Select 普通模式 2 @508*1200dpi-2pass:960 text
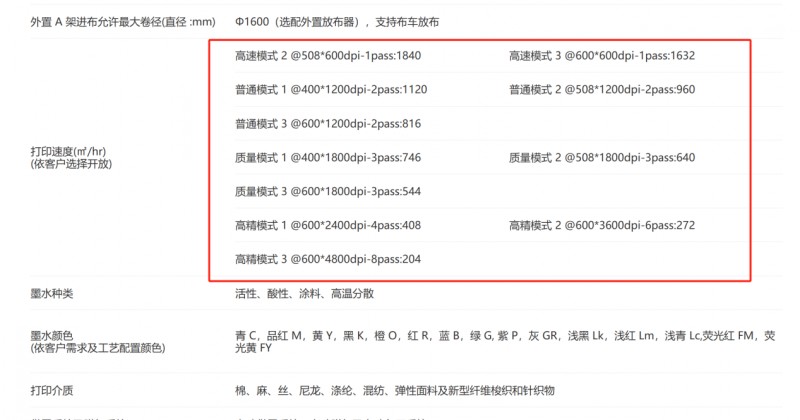 point(601,90)
